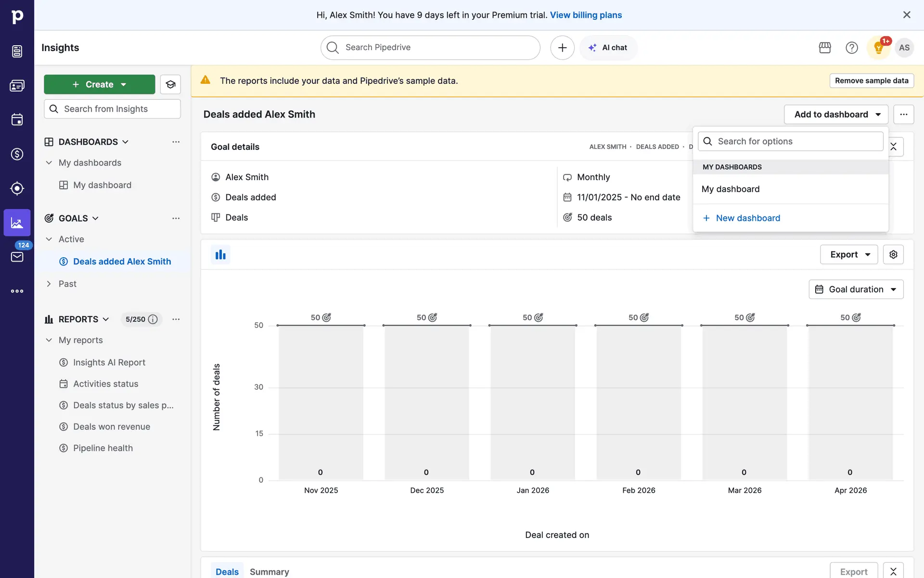The width and height of the screenshot is (924, 578).
Task: Click the graduation cap learning icon
Action: (170, 84)
